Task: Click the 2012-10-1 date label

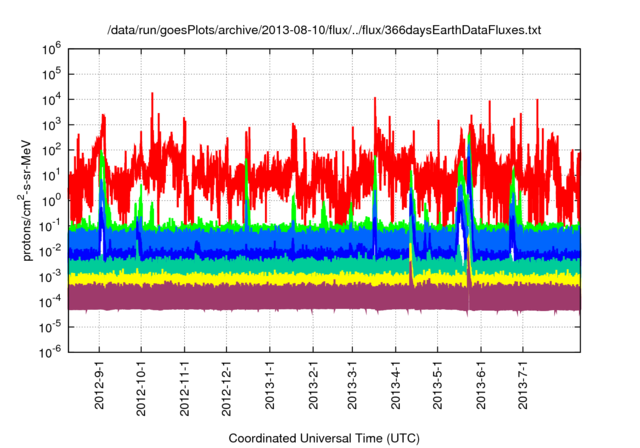Action: click(x=141, y=388)
